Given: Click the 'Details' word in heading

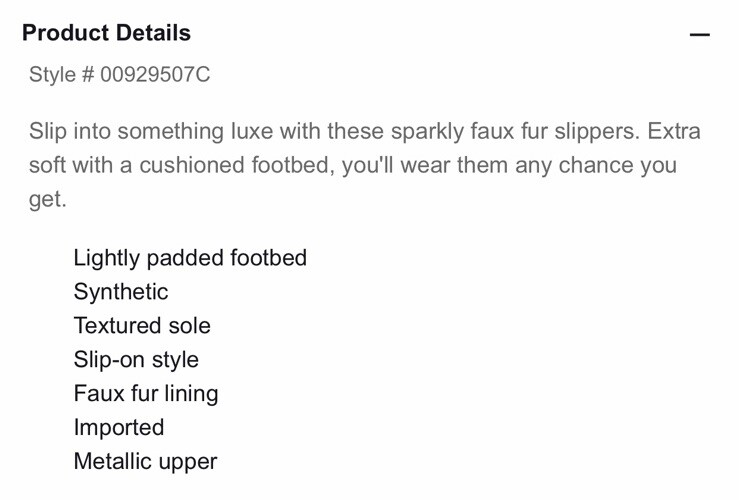Looking at the screenshot, I should tap(154, 33).
